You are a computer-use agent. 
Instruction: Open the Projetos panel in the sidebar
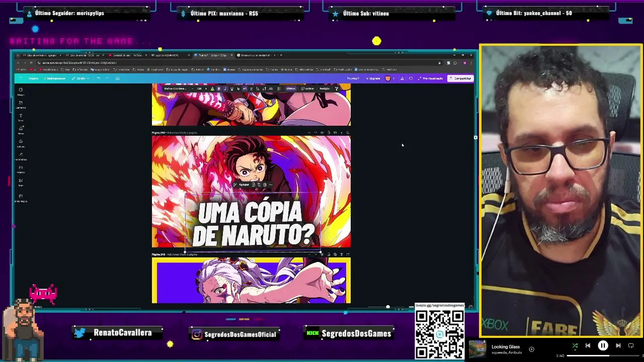21,169
